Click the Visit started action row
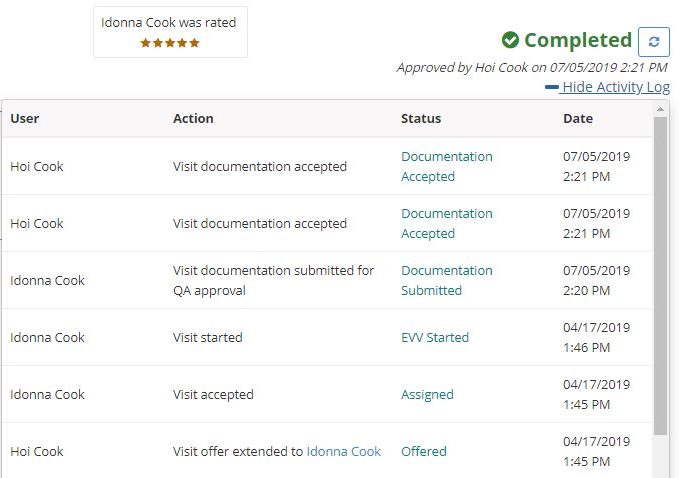The width and height of the screenshot is (679, 478). click(208, 337)
